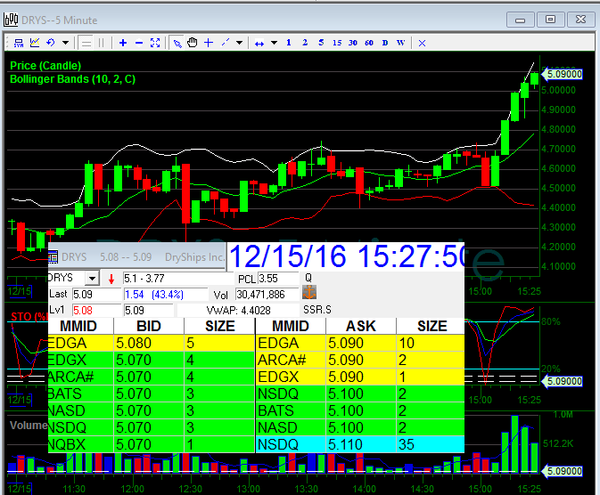Open the trendline tool dropdown arrow
600x495 pixels.
[241, 42]
